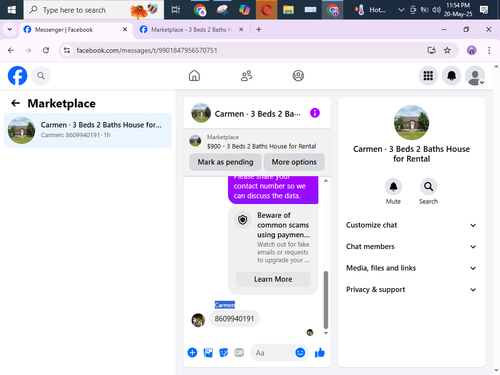Reload the page icon
500x375 pixels.
(46, 50)
